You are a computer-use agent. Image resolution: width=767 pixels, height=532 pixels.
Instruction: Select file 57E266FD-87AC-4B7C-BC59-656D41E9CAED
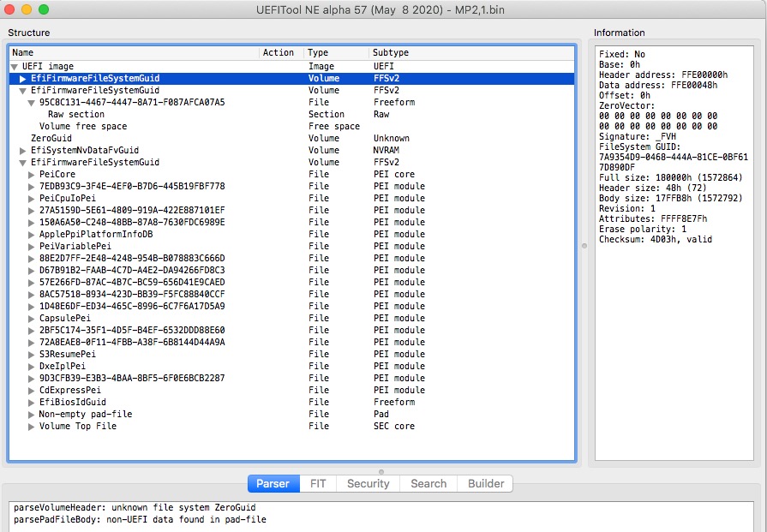pyautogui.click(x=292, y=282)
